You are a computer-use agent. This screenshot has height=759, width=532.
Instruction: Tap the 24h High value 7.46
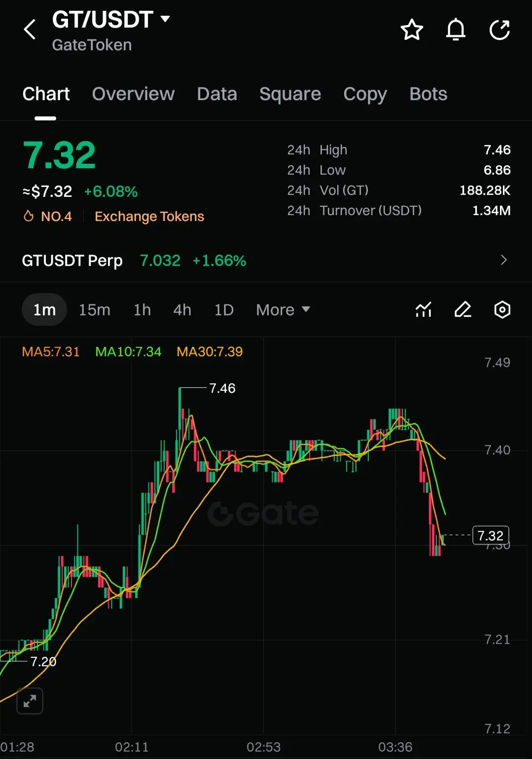pyautogui.click(x=497, y=150)
